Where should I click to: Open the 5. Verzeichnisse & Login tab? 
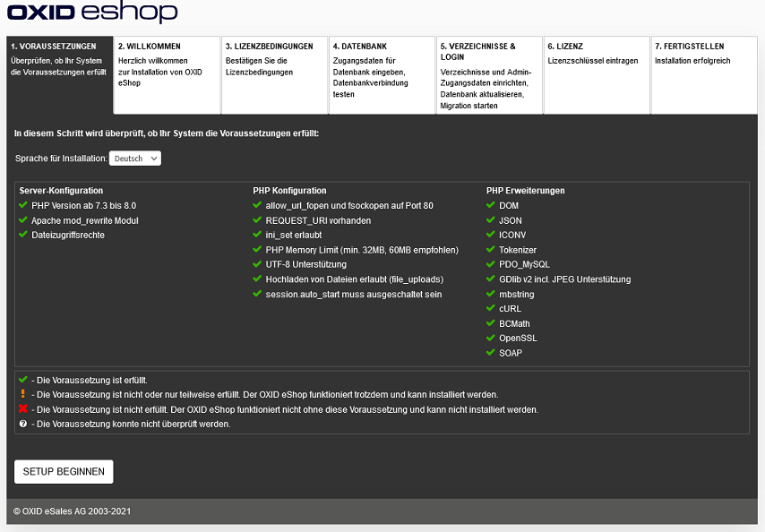[x=489, y=75]
